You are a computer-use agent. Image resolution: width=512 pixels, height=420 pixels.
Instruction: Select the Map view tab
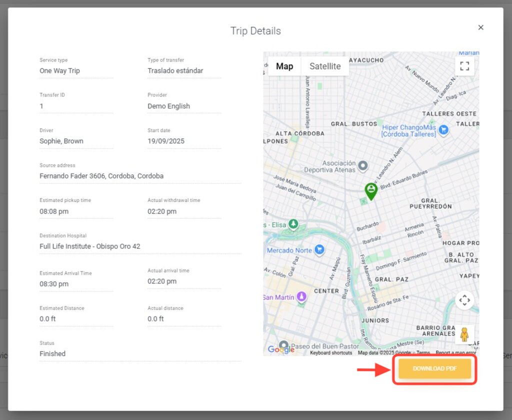[x=284, y=66]
